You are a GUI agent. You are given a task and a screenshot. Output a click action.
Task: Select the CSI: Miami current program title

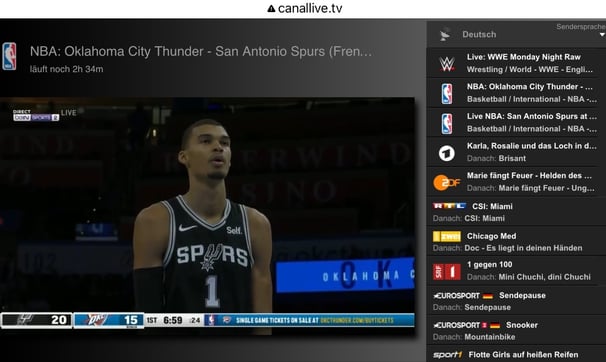(x=492, y=206)
